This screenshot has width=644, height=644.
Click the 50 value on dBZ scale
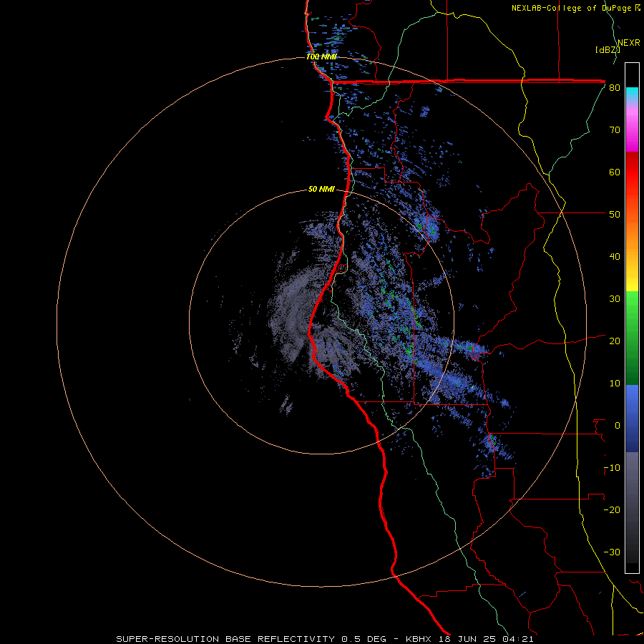pos(615,215)
